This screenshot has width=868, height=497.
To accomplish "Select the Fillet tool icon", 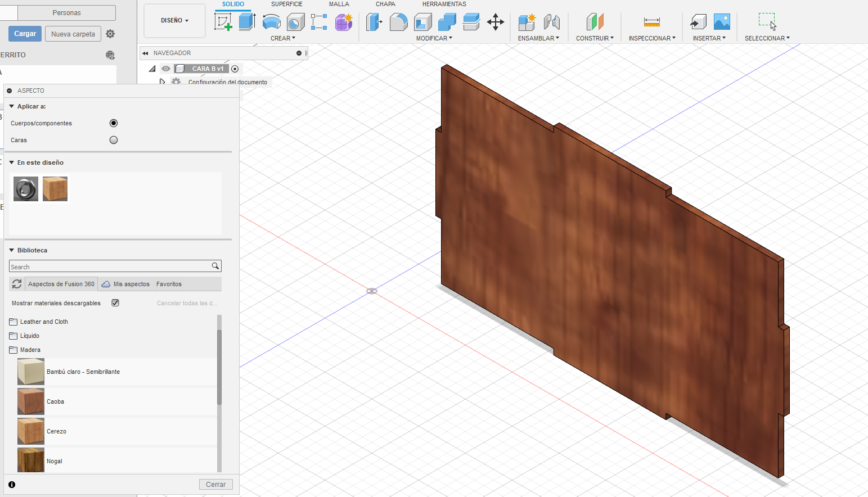I will click(x=398, y=22).
